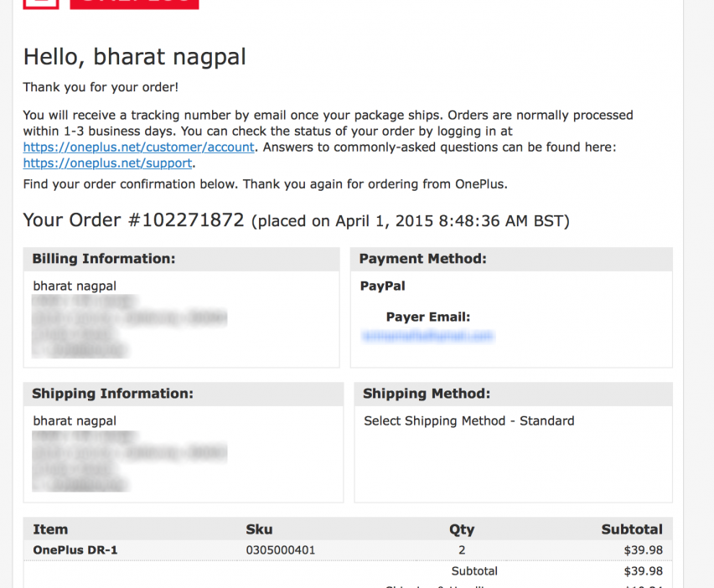
Task: Click the Sku column header
Action: [259, 529]
